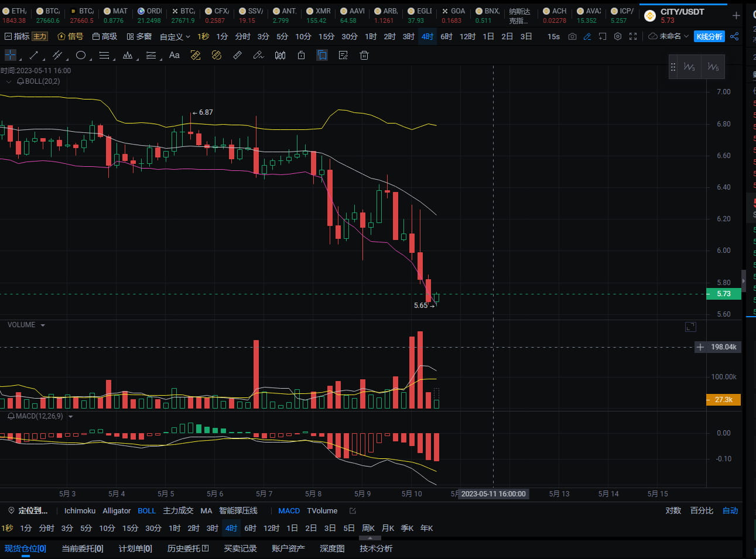The width and height of the screenshot is (756, 559).
Task: Toggle the MA indicator
Action: (x=206, y=511)
